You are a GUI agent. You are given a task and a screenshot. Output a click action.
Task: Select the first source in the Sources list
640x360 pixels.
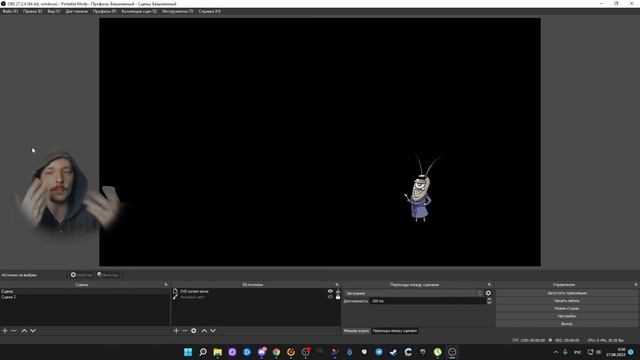coord(256,291)
